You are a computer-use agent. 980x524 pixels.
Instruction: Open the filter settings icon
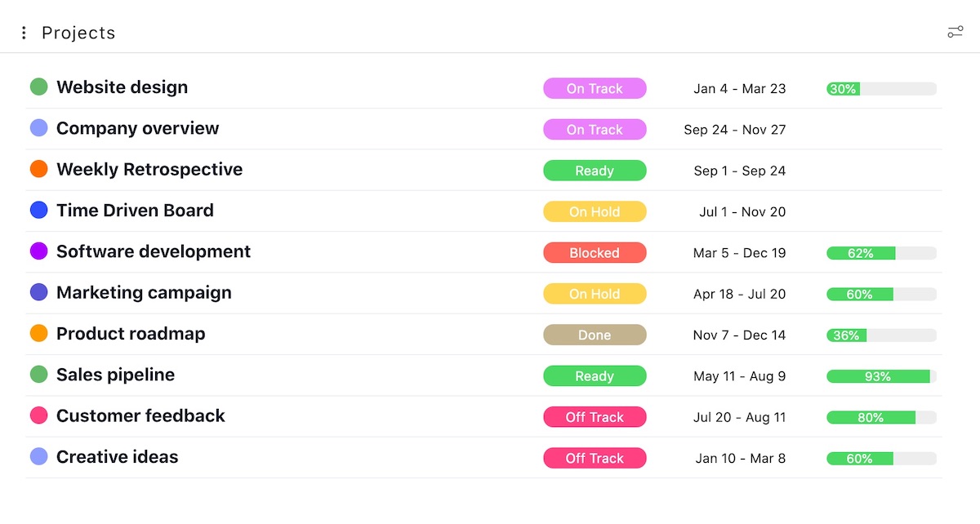pos(955,33)
